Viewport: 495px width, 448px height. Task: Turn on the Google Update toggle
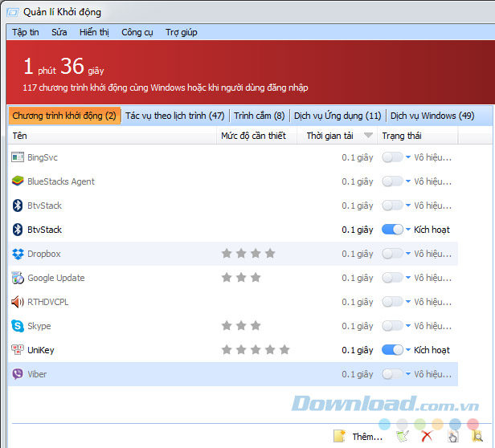392,278
